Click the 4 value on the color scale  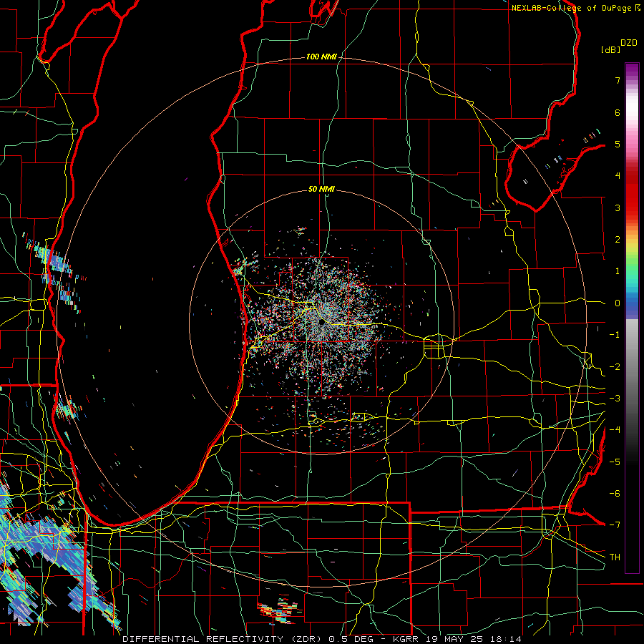pyautogui.click(x=618, y=176)
